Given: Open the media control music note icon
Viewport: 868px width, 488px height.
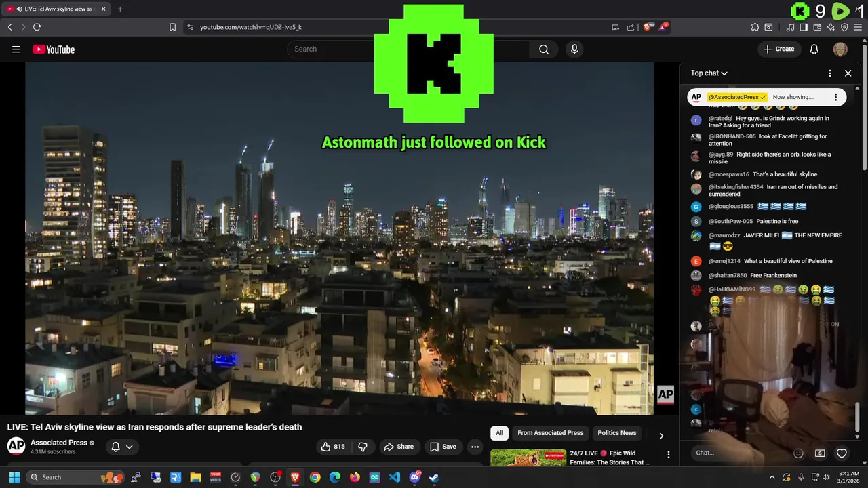Looking at the screenshot, I should coord(790,27).
